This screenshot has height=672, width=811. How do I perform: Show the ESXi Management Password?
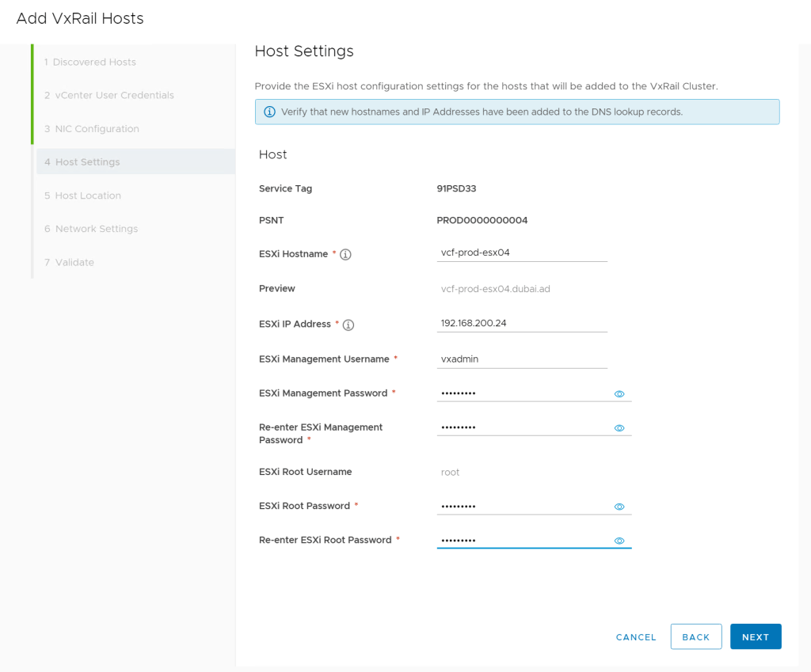click(x=619, y=393)
